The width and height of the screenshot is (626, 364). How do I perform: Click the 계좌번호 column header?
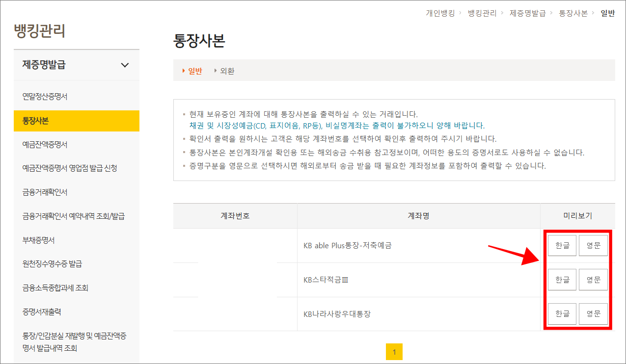pyautogui.click(x=235, y=216)
